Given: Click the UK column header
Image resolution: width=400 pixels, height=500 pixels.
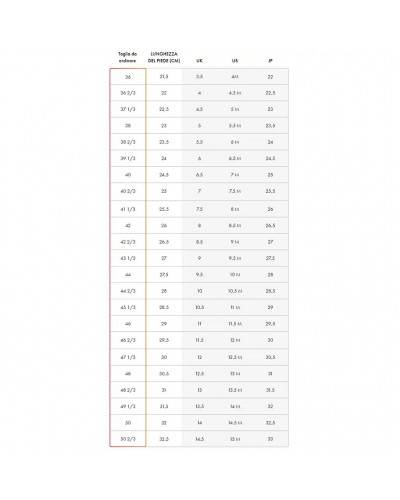Looking at the screenshot, I should (x=199, y=61).
